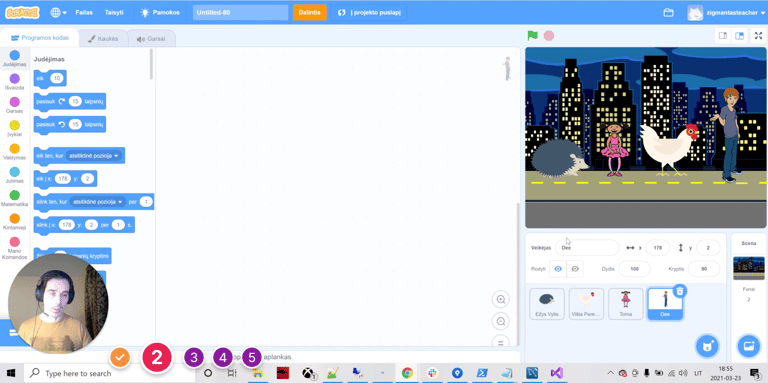Viewport: 768px width, 383px height.
Task: Open the Taisyti menu
Action: click(x=114, y=13)
